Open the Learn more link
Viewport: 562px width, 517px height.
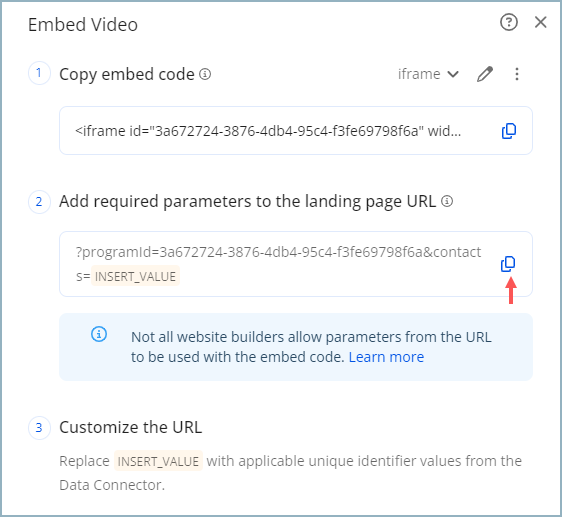[x=386, y=357]
